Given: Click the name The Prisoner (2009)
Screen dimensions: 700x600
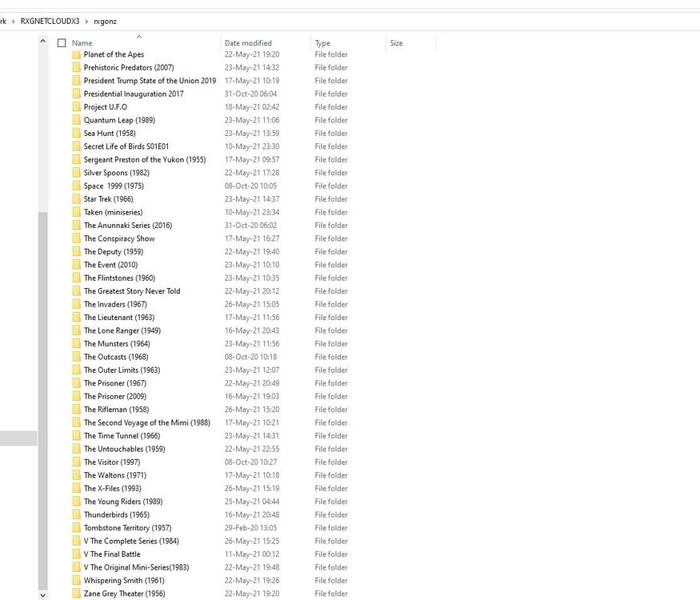Looking at the screenshot, I should pos(115,397).
